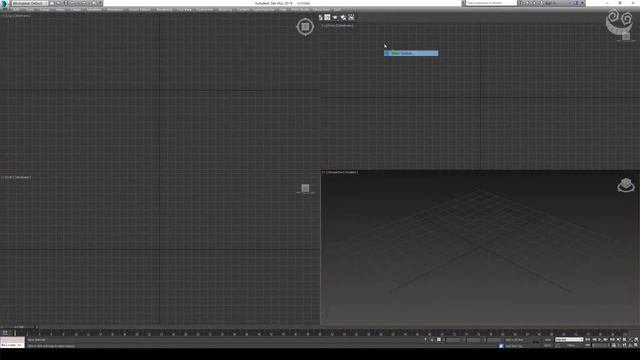The image size is (640, 360).
Task: Toggle the selection lock icon
Action: click(432, 340)
